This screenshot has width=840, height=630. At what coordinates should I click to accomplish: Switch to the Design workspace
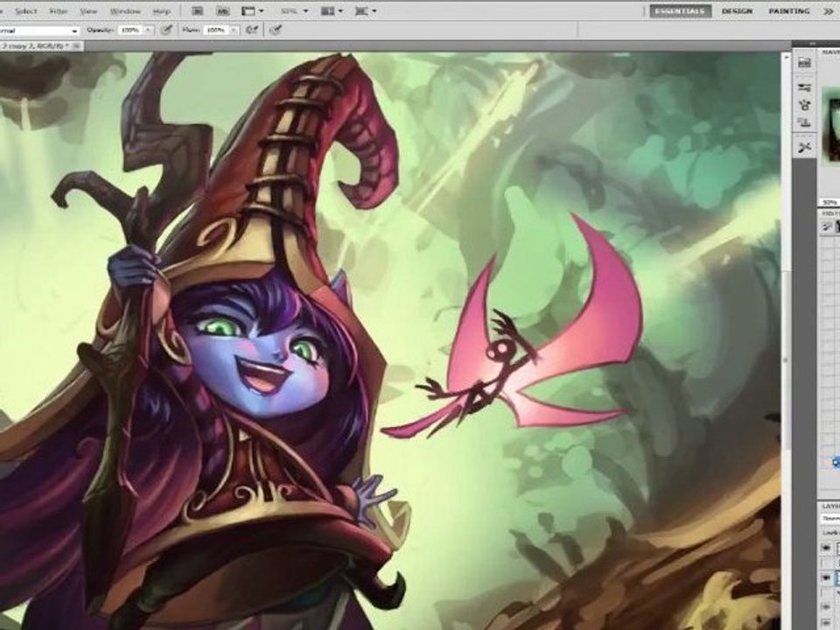(x=737, y=10)
